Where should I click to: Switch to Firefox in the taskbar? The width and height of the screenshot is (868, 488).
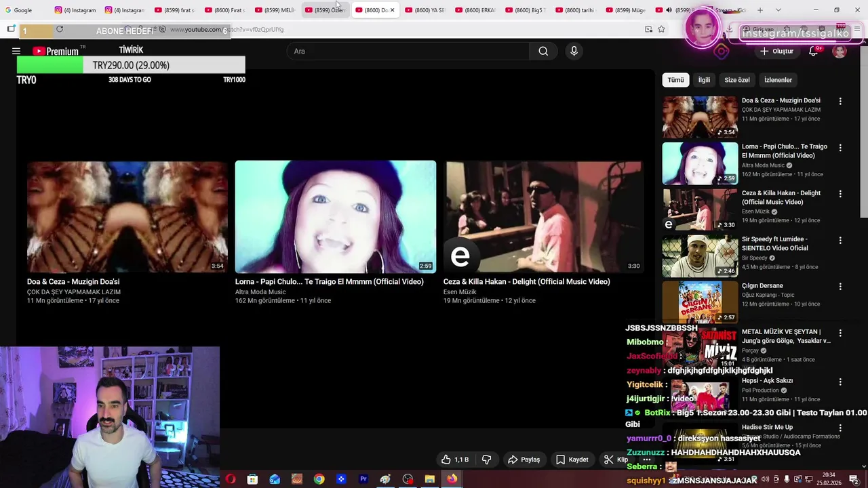452,479
